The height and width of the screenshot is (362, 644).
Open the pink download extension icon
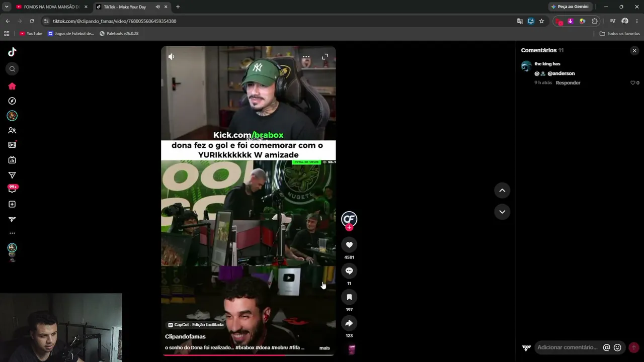[571, 21]
